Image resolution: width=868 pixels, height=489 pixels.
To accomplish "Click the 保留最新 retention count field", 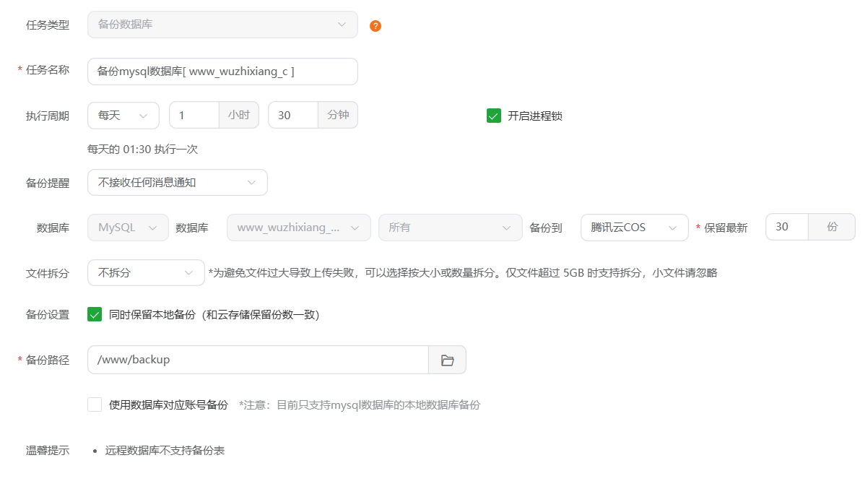I will [x=786, y=227].
